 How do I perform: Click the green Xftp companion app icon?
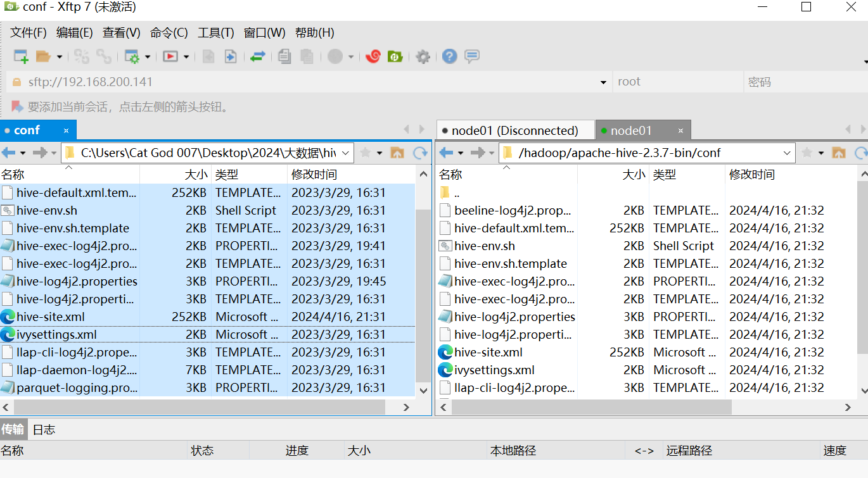395,56
